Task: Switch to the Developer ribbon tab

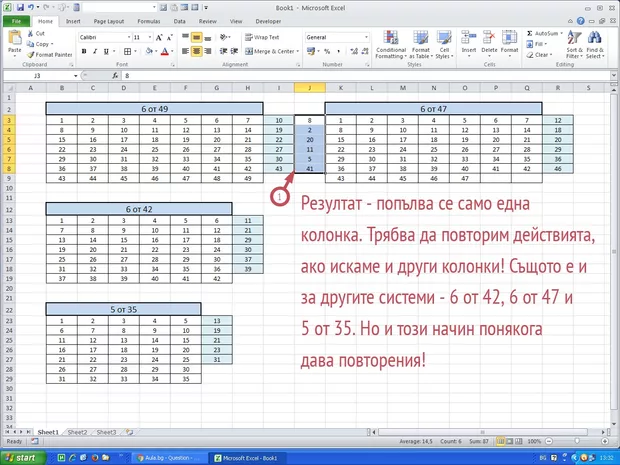Action: pos(268,21)
